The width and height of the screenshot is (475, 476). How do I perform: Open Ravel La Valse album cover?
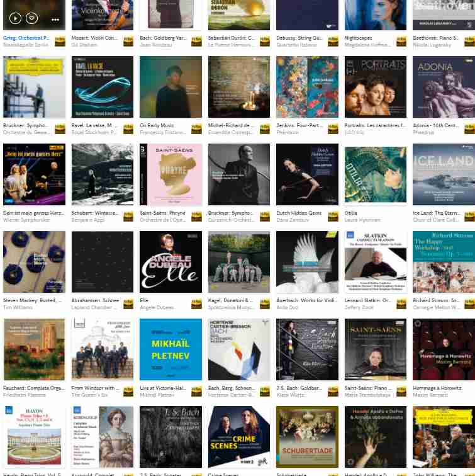[x=102, y=87]
